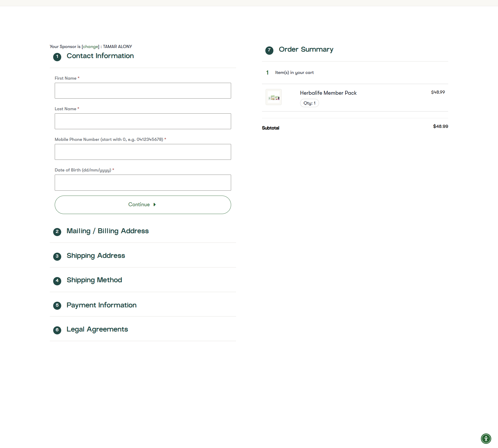Click the step 2 circle badge
Viewport: 498px width, 448px height.
[57, 232]
